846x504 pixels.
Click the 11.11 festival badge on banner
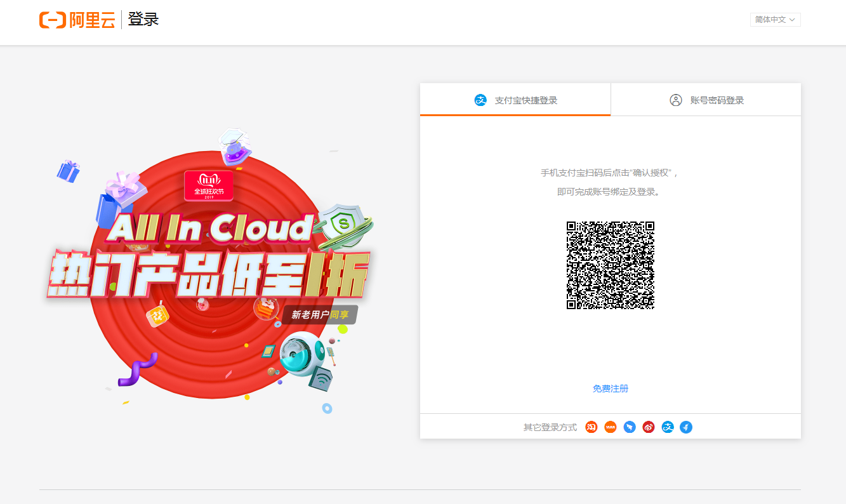pos(209,185)
